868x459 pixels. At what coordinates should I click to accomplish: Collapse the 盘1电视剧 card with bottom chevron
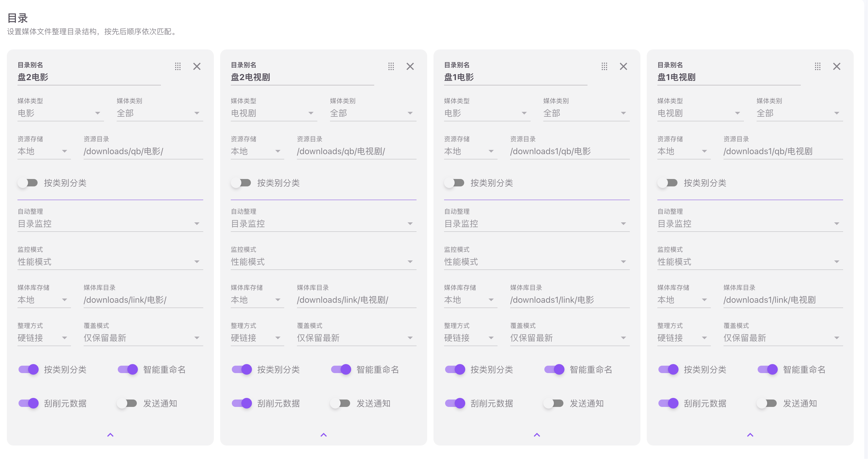point(750,435)
